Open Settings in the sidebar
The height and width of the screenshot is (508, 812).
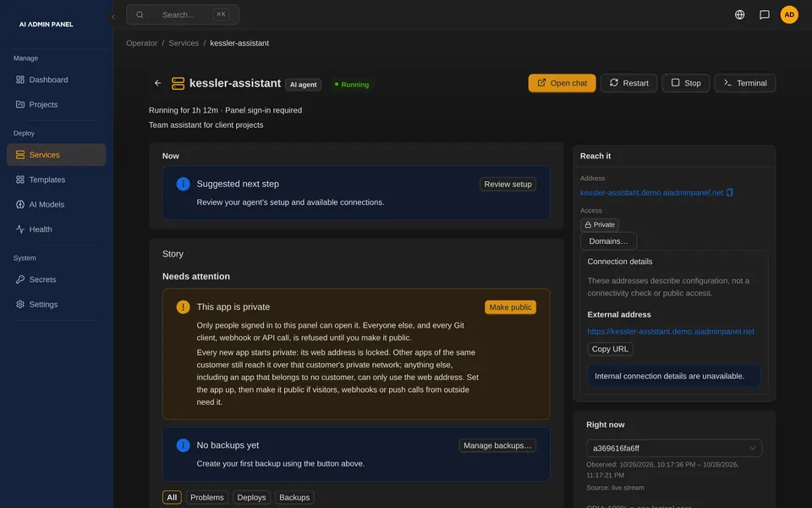[56, 305]
